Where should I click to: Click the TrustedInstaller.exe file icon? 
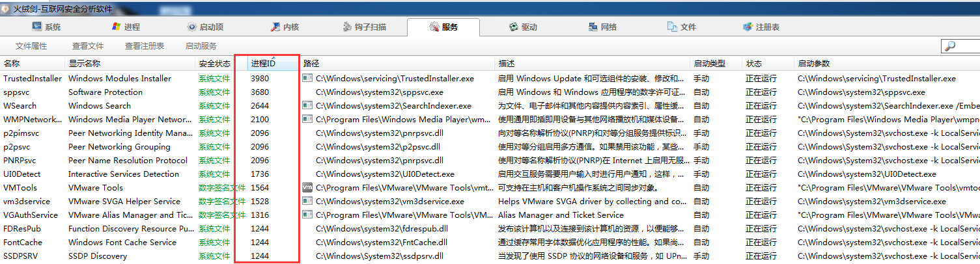(x=308, y=78)
